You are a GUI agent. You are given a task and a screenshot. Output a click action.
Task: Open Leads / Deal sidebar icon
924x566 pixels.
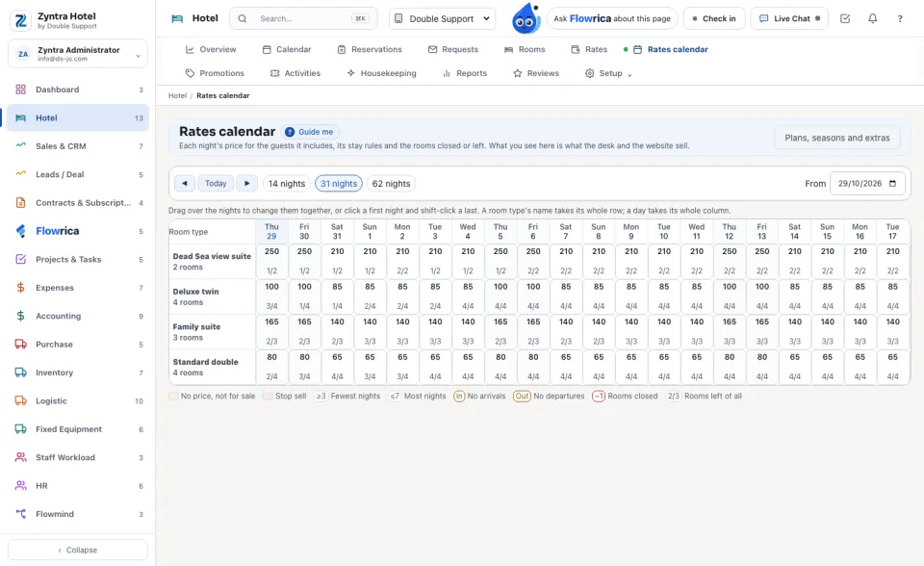pos(20,174)
